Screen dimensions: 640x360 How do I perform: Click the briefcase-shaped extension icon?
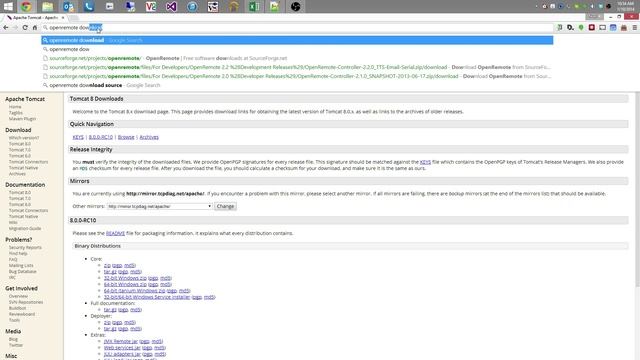624,27
